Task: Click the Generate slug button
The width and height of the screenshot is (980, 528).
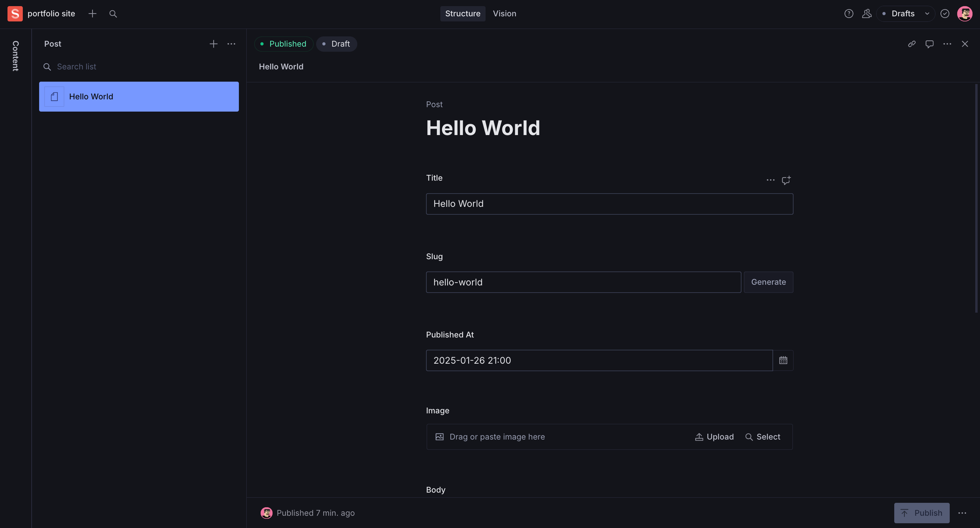Action: (768, 282)
